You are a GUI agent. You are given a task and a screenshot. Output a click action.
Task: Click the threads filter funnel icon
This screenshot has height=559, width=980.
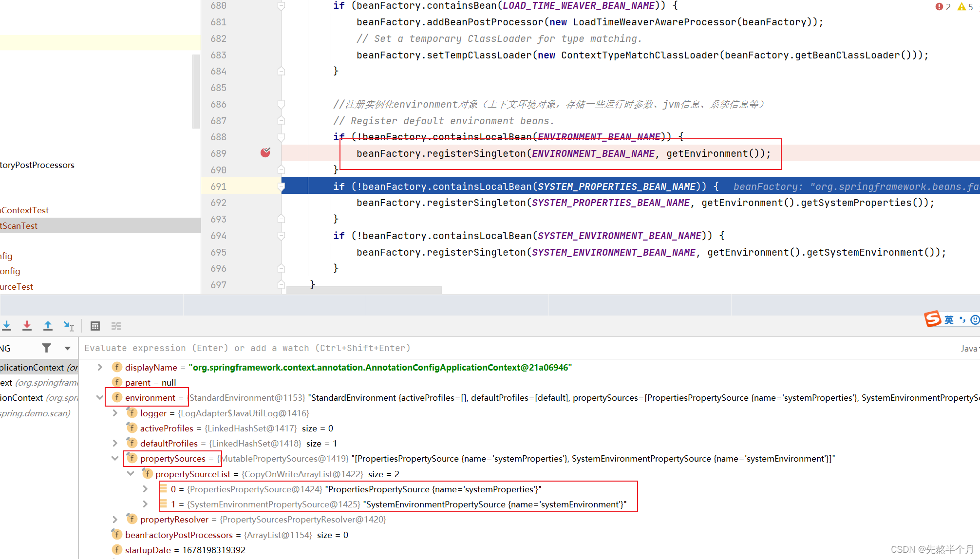coord(46,348)
